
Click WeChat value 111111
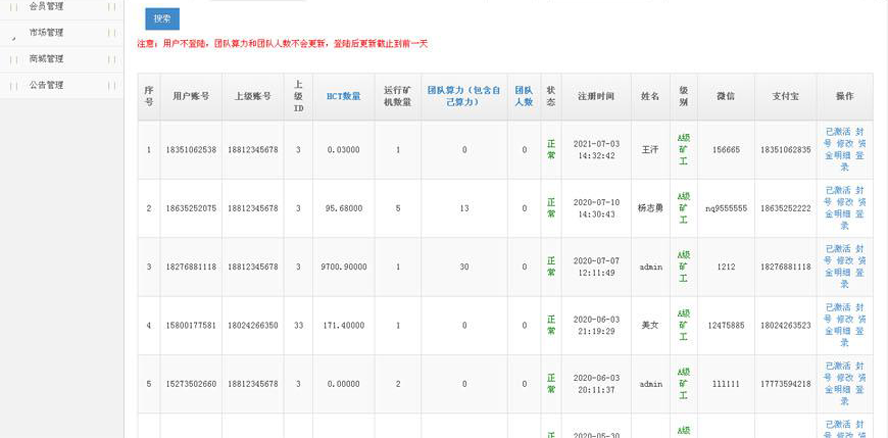[x=725, y=384]
